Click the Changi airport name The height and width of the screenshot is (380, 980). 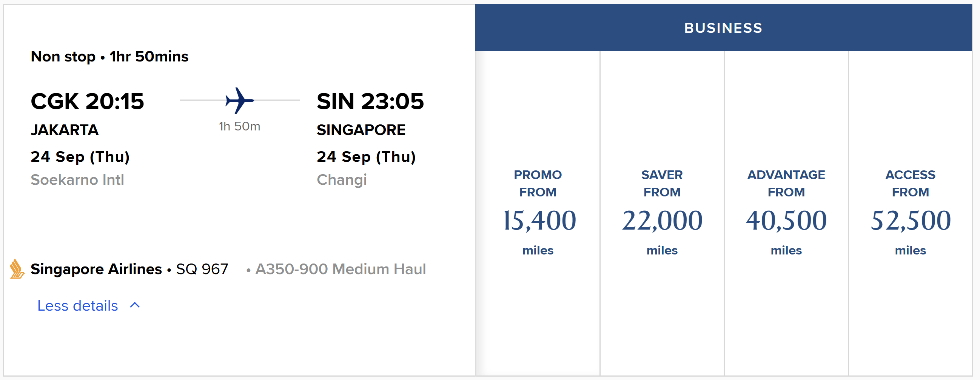[342, 180]
